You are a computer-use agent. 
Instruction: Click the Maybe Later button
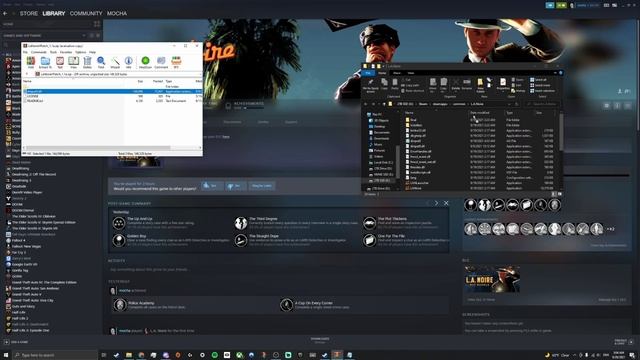pyautogui.click(x=262, y=186)
